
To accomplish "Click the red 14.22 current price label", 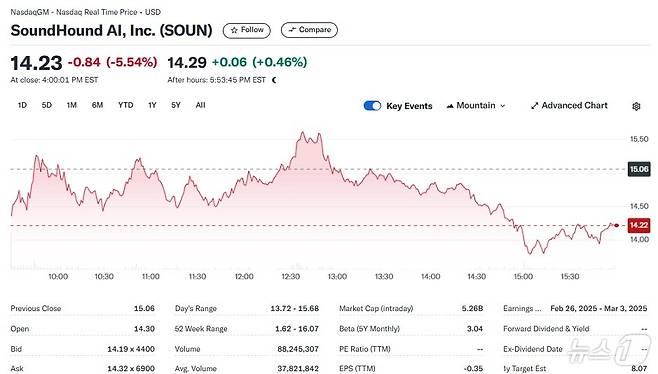I will click(639, 225).
